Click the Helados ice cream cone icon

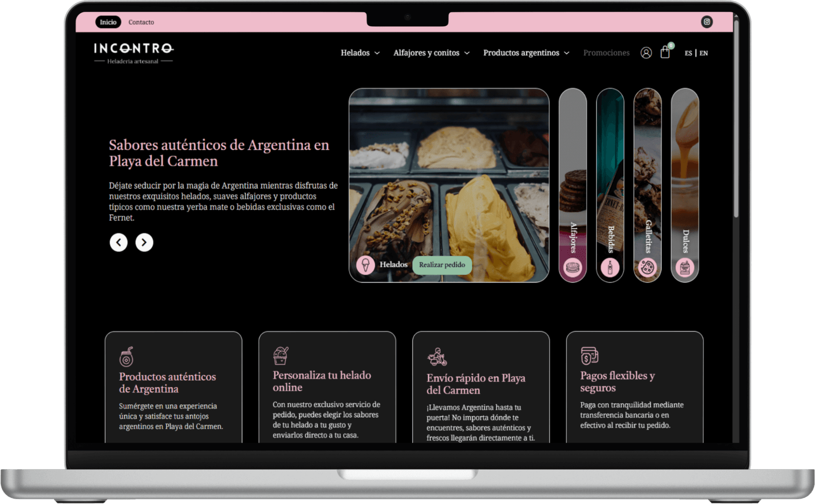(365, 265)
